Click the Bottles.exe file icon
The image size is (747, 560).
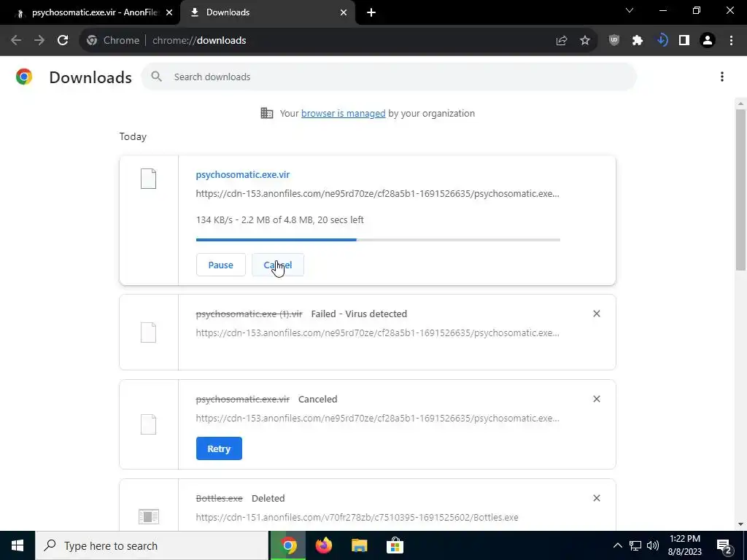tap(149, 517)
